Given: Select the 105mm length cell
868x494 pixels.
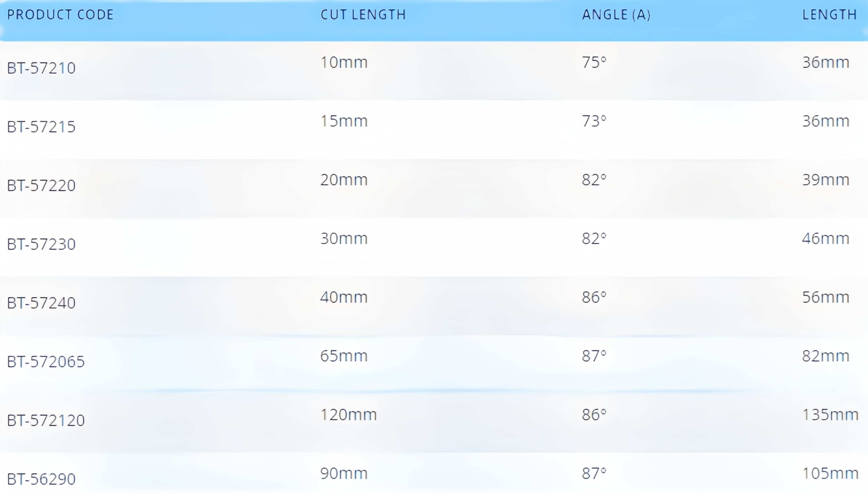Looking at the screenshot, I should 830,473.
